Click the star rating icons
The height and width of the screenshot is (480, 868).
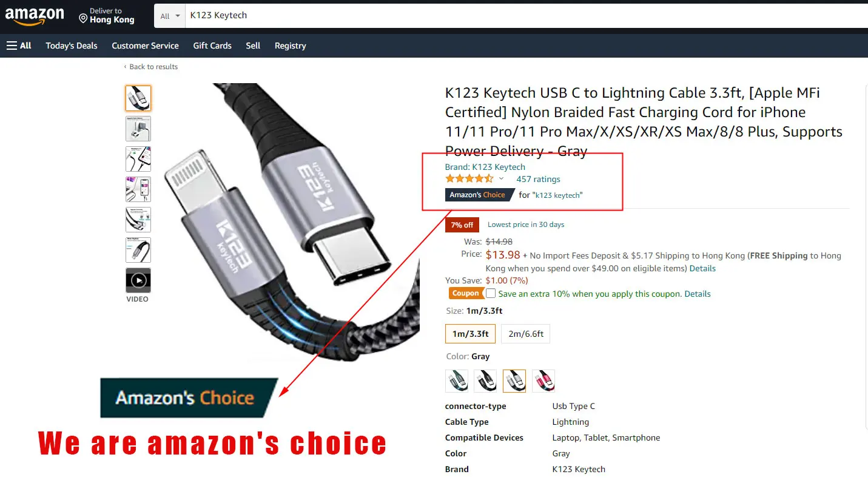[469, 179]
